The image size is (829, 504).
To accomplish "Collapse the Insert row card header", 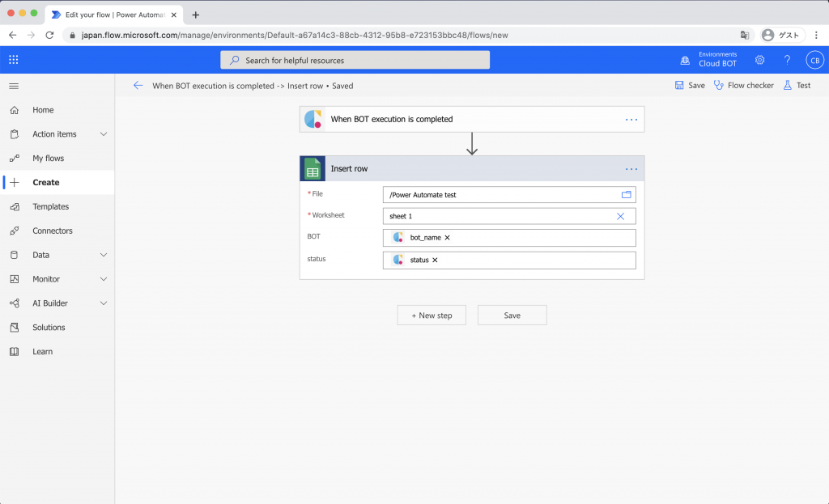I will [472, 168].
